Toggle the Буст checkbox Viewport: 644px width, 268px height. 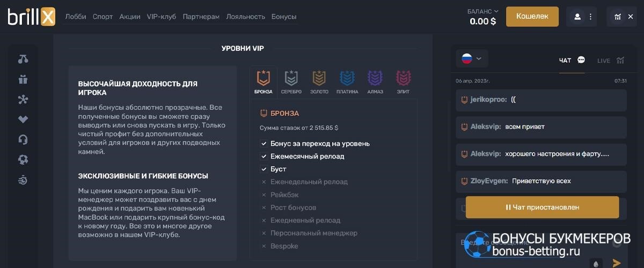pyautogui.click(x=264, y=169)
